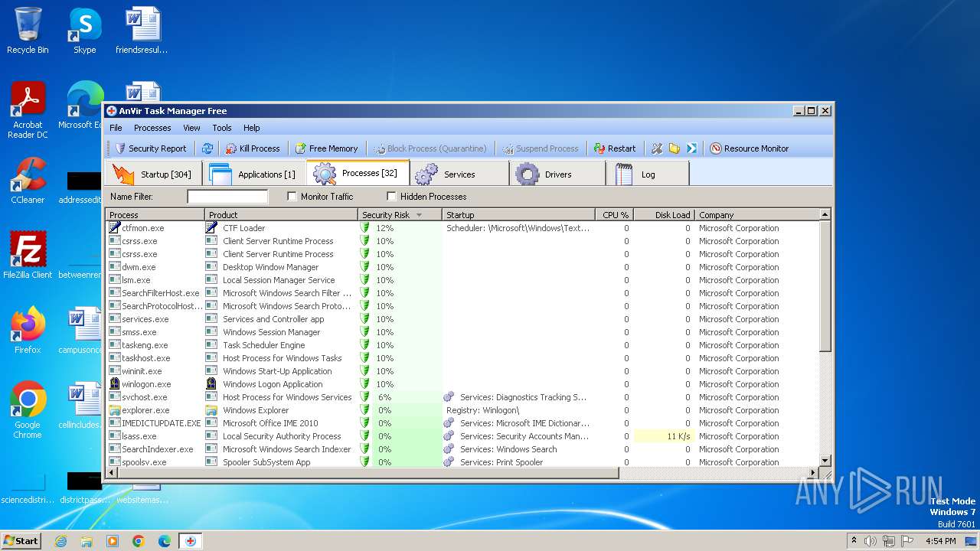Click the lsass.exe process name
The width and height of the screenshot is (980, 551).
pyautogui.click(x=139, y=436)
